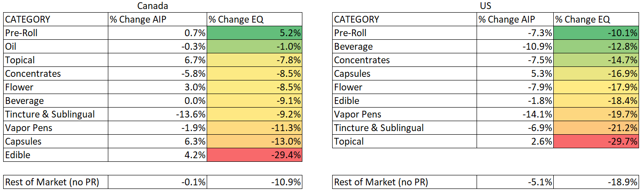Select Canada Rest of Market -10.9% cell

pos(255,182)
